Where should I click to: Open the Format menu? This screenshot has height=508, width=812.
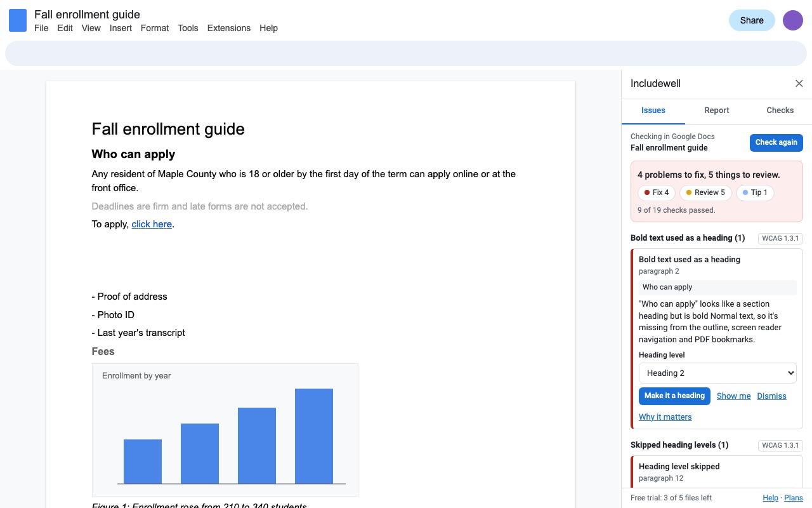click(155, 28)
